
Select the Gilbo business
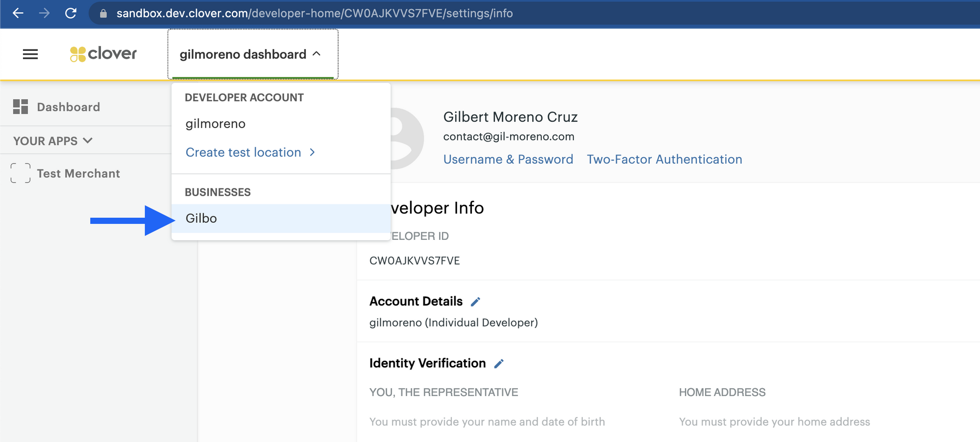click(201, 218)
